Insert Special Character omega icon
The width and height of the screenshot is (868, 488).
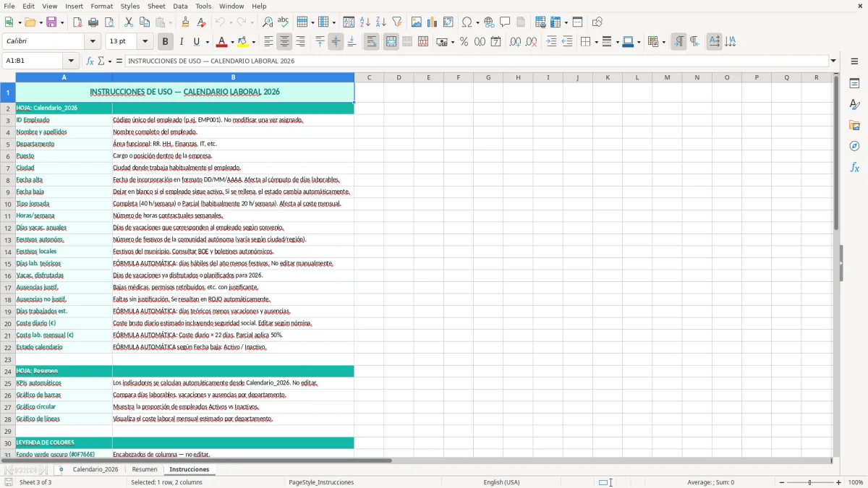pos(467,22)
